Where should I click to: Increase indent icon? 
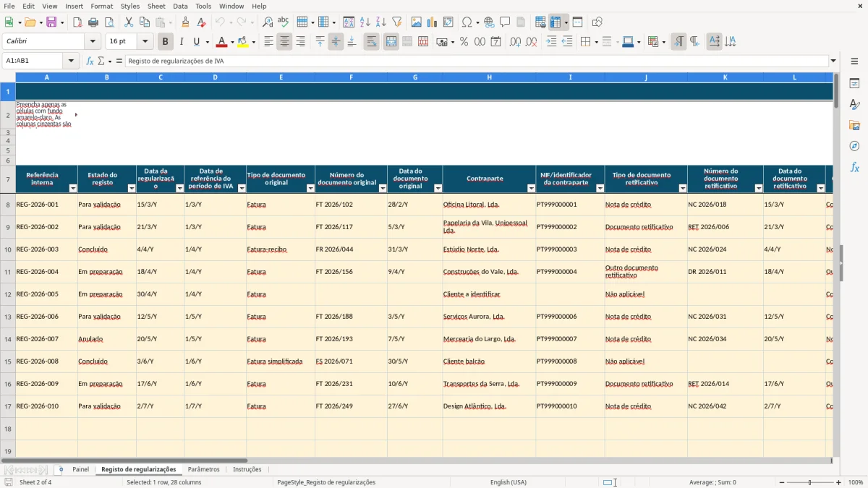(x=551, y=42)
